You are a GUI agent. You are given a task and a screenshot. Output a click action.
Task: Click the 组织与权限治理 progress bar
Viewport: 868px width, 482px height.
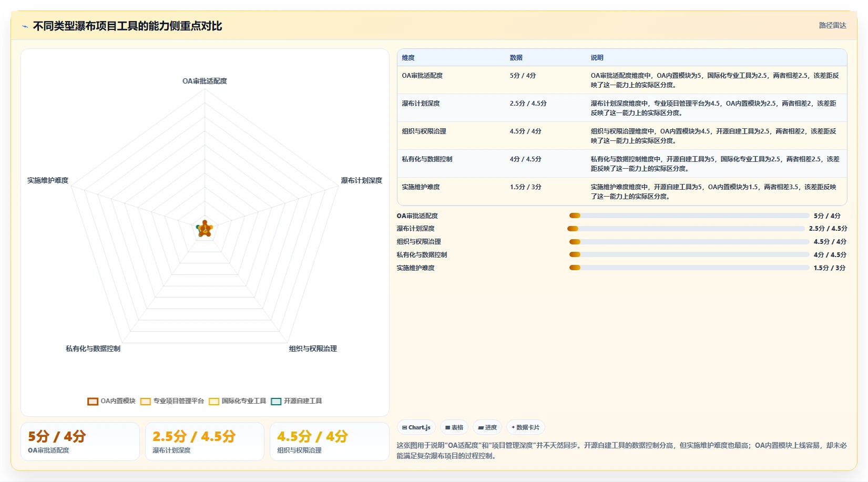[x=689, y=242]
